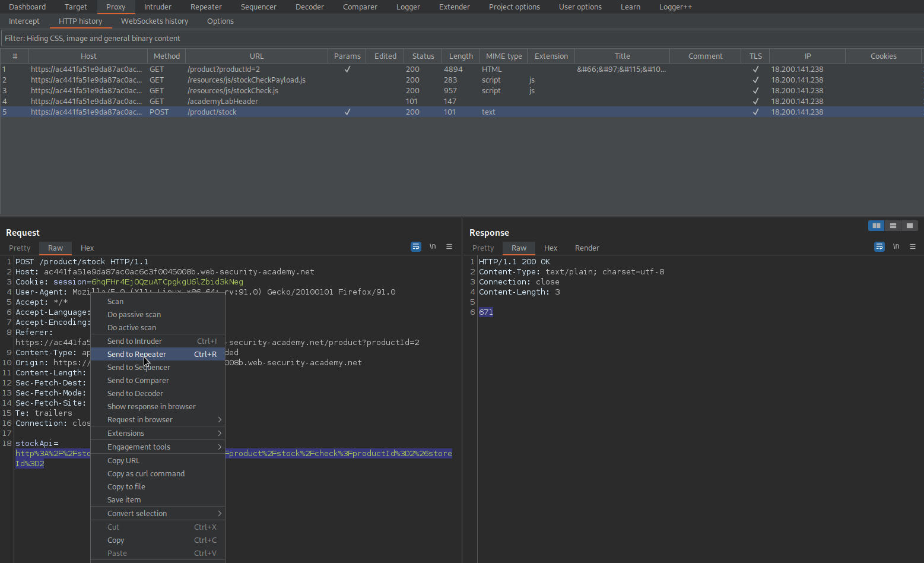Select stacked vertical request/response layout
The width and height of the screenshot is (924, 563).
point(893,226)
